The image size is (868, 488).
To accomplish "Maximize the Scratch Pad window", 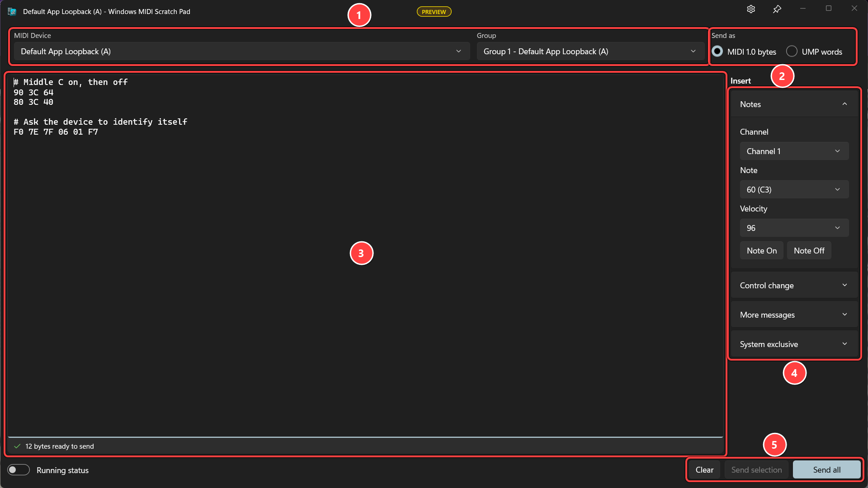I will coord(829,9).
